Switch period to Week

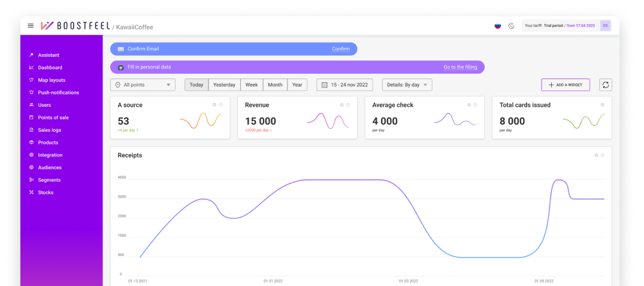pyautogui.click(x=252, y=85)
